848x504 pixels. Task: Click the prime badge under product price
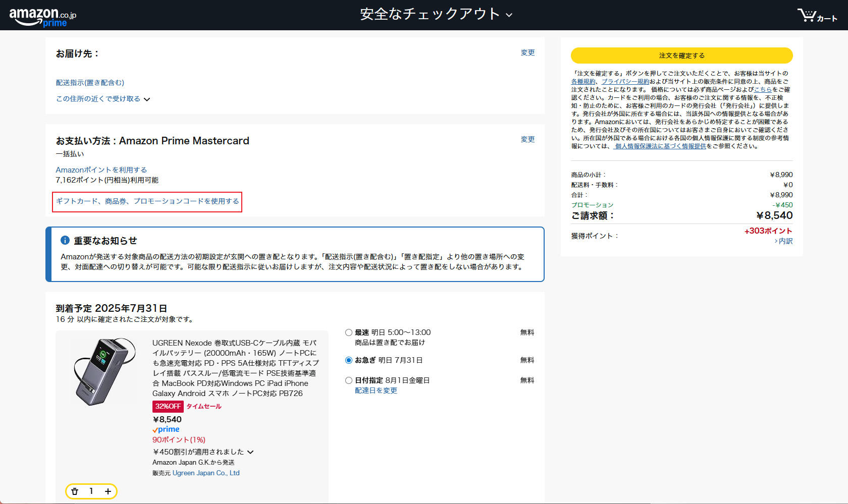tap(166, 429)
